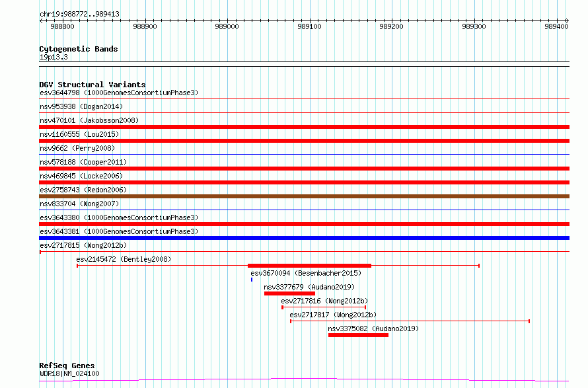Click the 989400 ruler position label
Screen dimensions: 588x388
[556, 26]
